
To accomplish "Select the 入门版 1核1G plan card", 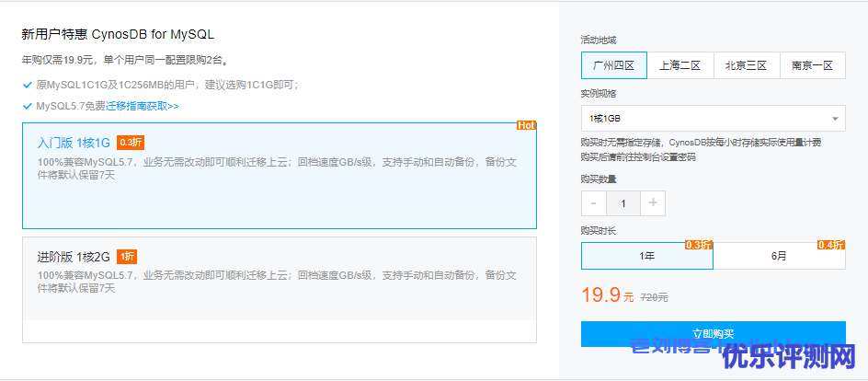I will point(279,176).
